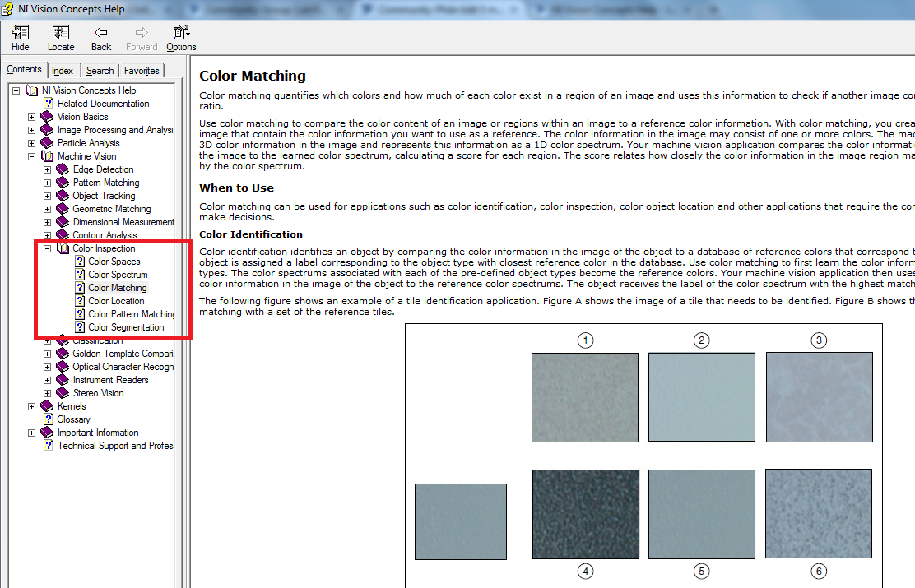Click reference tile image 3
Viewport: 915px width, 588px height.
coord(820,397)
